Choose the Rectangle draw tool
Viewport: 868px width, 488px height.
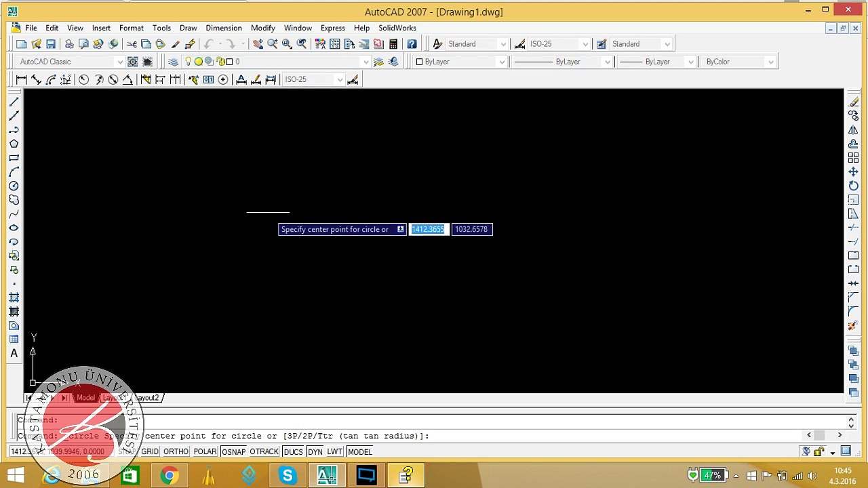(14, 158)
